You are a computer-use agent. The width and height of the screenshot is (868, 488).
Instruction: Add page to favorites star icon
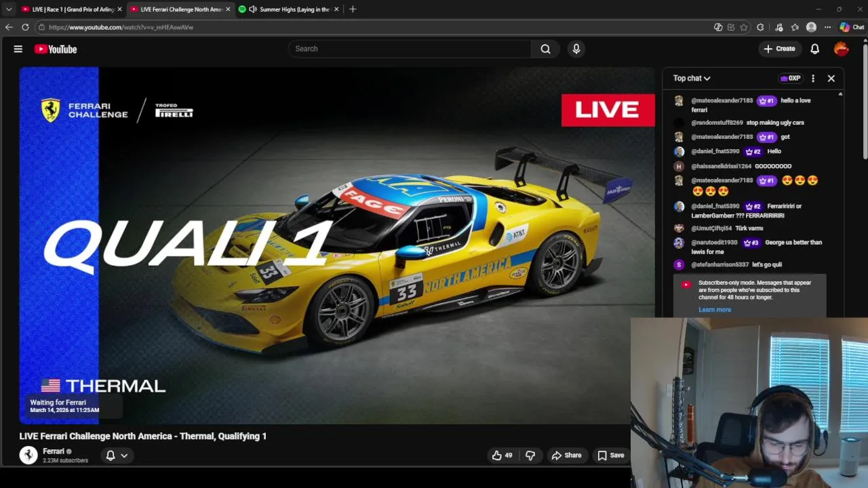pos(744,27)
